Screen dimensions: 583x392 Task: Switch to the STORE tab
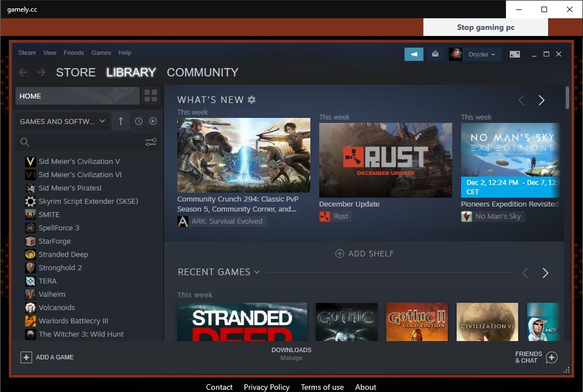click(75, 72)
